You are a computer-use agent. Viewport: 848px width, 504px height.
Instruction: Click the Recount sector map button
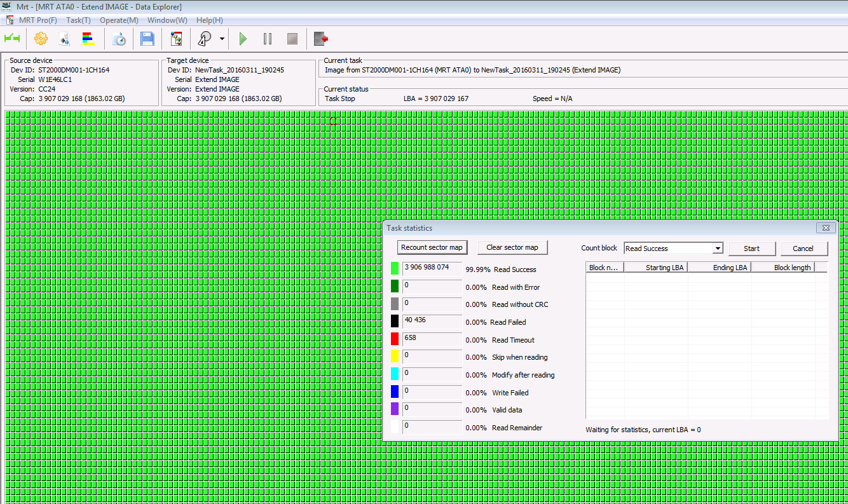[432, 247]
